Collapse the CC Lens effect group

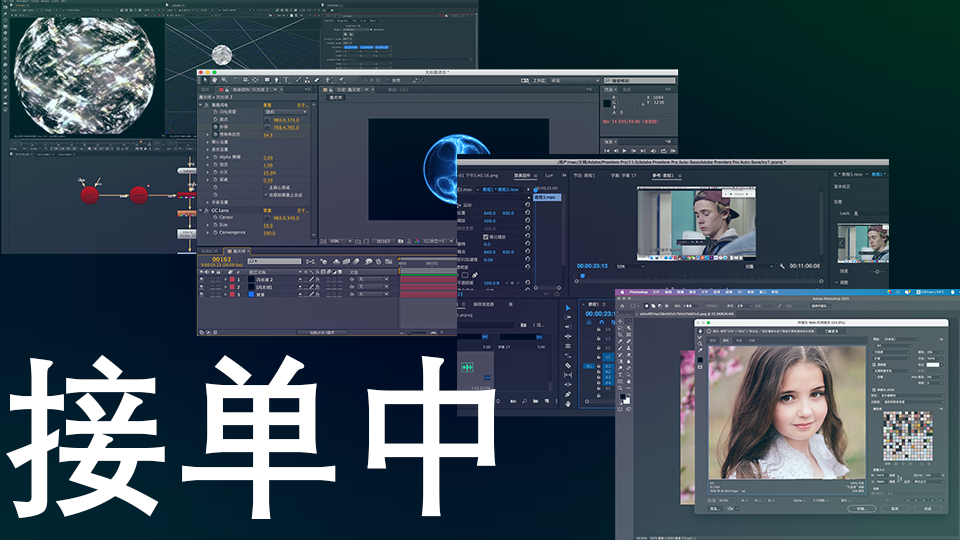click(200, 211)
